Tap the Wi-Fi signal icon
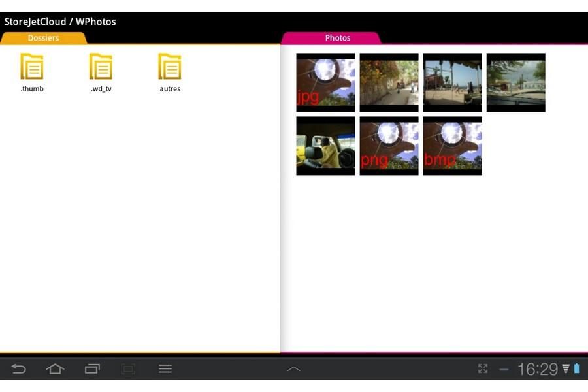 click(x=566, y=368)
